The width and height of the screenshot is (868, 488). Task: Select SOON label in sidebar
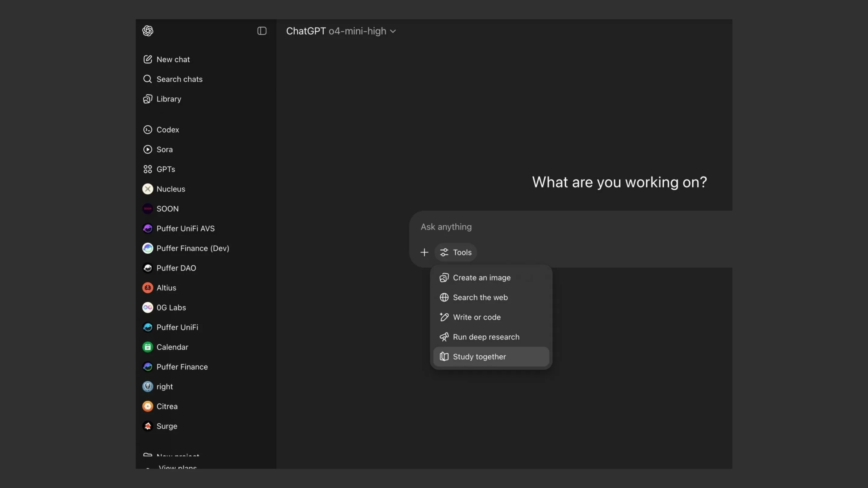(168, 209)
